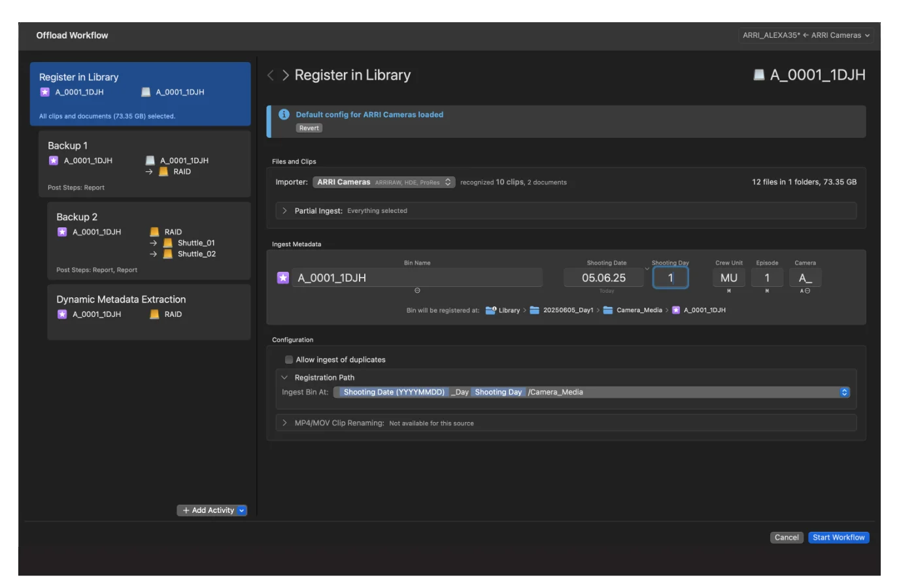The height and width of the screenshot is (588, 899).
Task: Go back with the left navigation arrow
Action: pos(271,76)
